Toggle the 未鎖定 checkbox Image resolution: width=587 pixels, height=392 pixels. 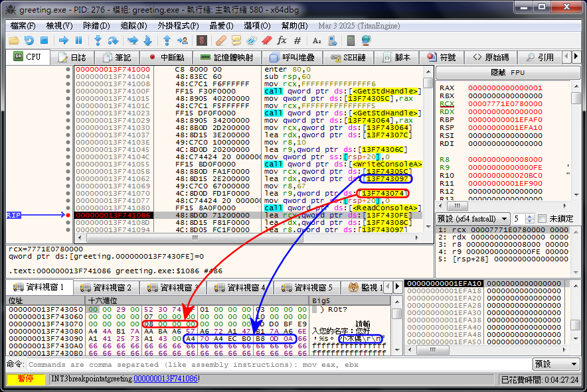click(543, 218)
